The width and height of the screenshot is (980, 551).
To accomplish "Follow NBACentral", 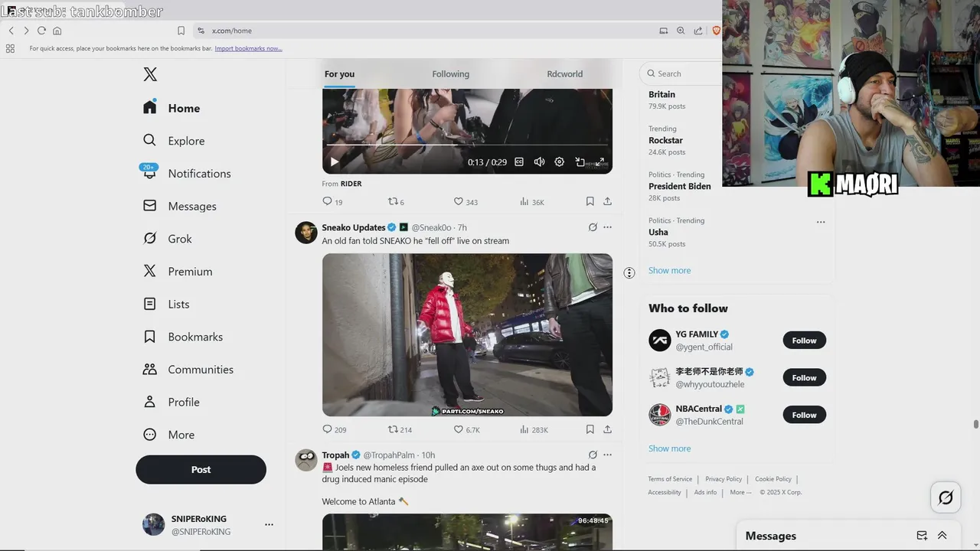I will coord(804,415).
